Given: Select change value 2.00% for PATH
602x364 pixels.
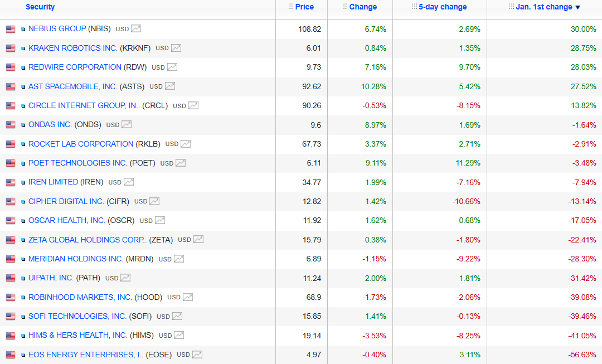Looking at the screenshot, I should (376, 278).
